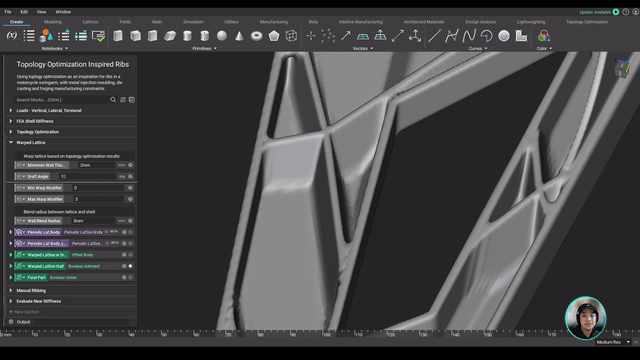Switch to the Topology Optimization ribbon tab
Viewport: 640px width, 360px height.
(x=587, y=22)
